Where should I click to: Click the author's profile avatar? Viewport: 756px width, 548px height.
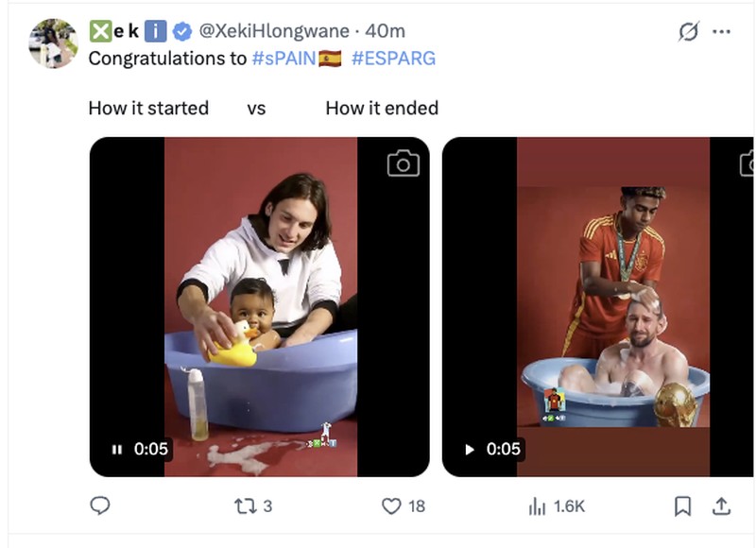point(53,43)
